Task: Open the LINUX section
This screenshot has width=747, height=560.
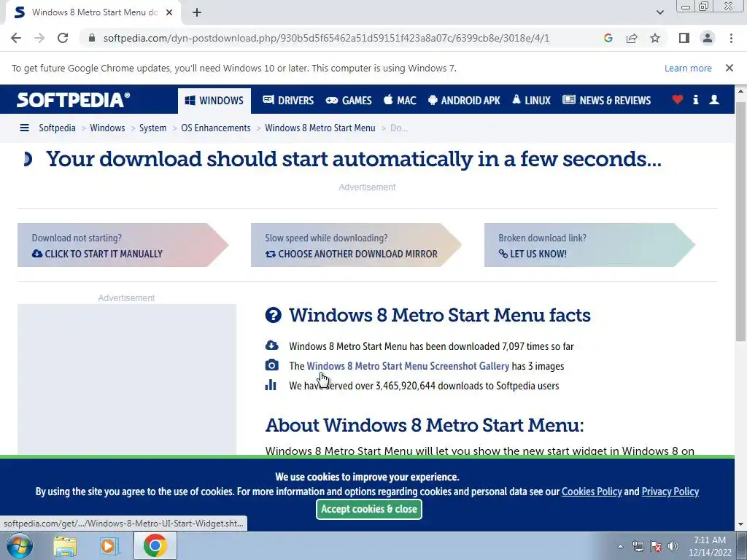Action: (531, 101)
